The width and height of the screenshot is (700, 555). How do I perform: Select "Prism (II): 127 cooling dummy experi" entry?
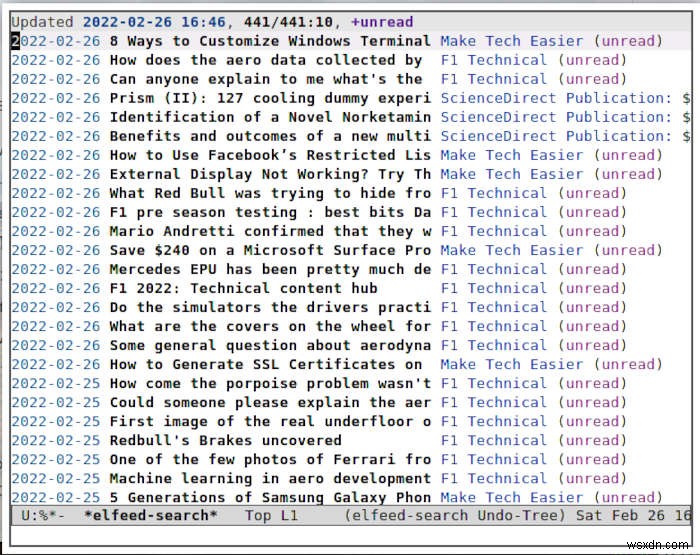[x=270, y=98]
